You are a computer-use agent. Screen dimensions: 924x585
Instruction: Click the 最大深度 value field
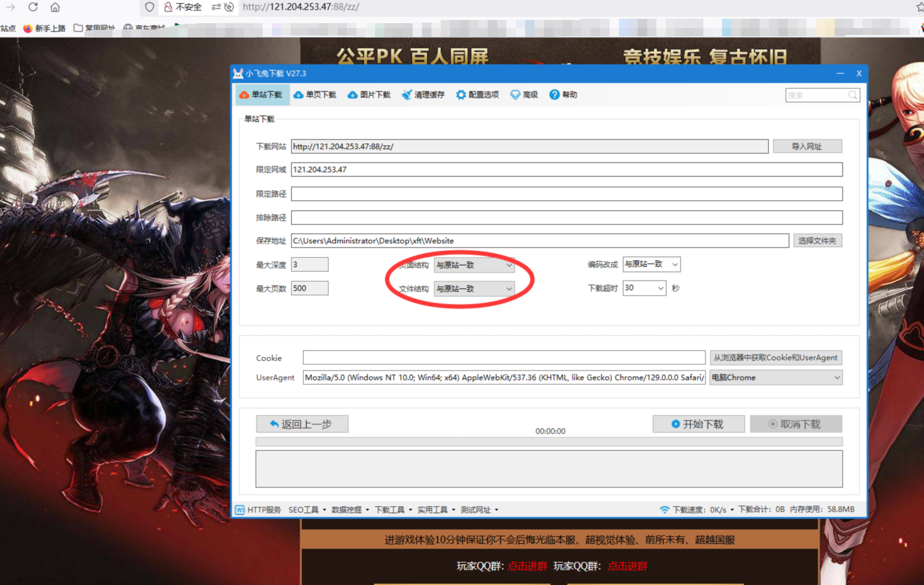(309, 265)
